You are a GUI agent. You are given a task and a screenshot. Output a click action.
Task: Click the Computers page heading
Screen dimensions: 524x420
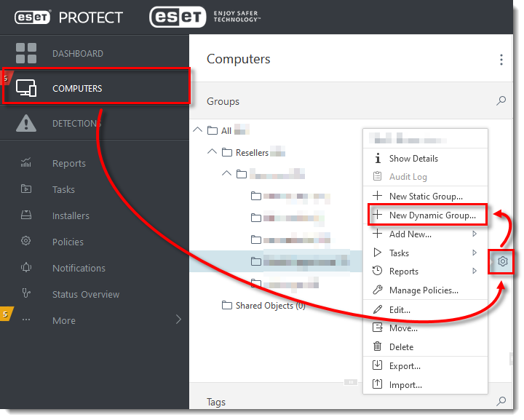pyautogui.click(x=238, y=59)
